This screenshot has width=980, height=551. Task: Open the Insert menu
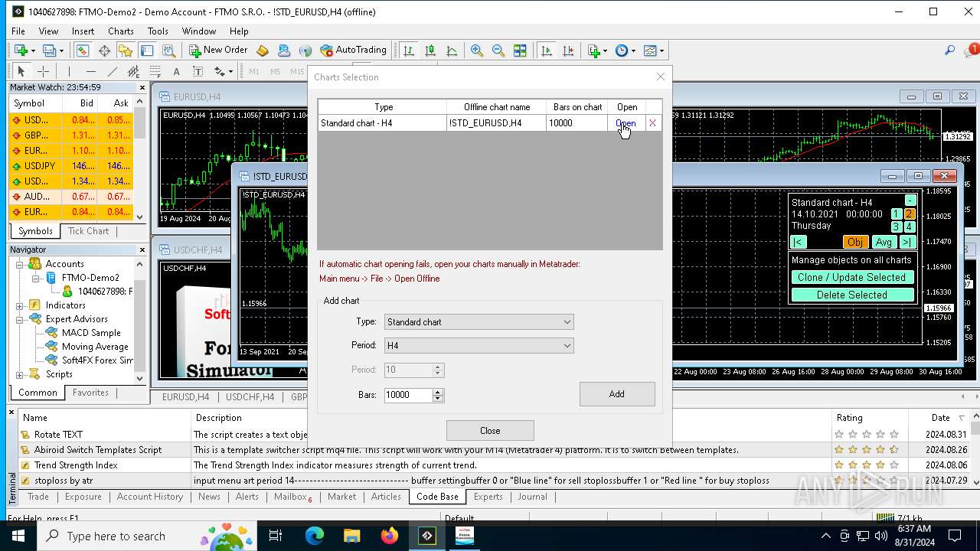click(x=83, y=31)
